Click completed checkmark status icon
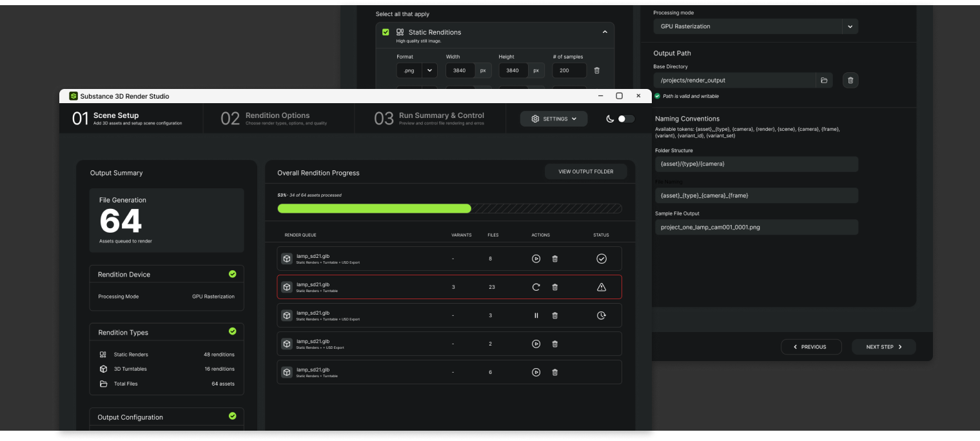The height and width of the screenshot is (441, 980). 601,259
